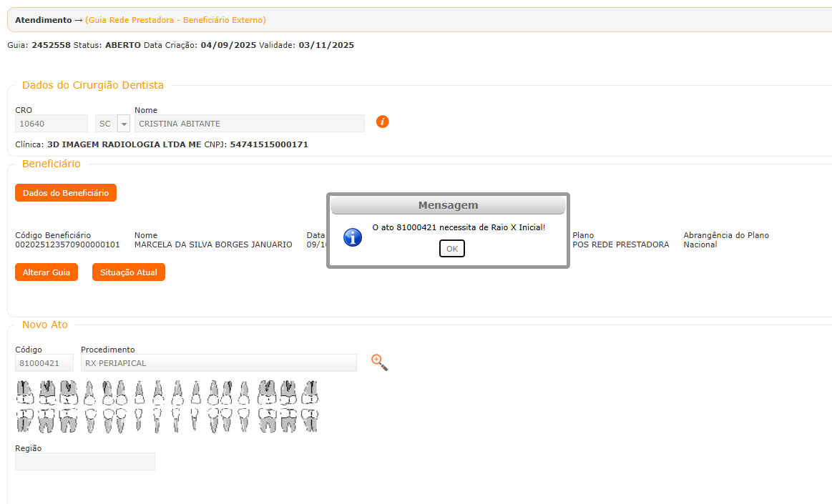Select upper tooth 11 in the odontogram
The width and height of the screenshot is (832, 504).
159,392
